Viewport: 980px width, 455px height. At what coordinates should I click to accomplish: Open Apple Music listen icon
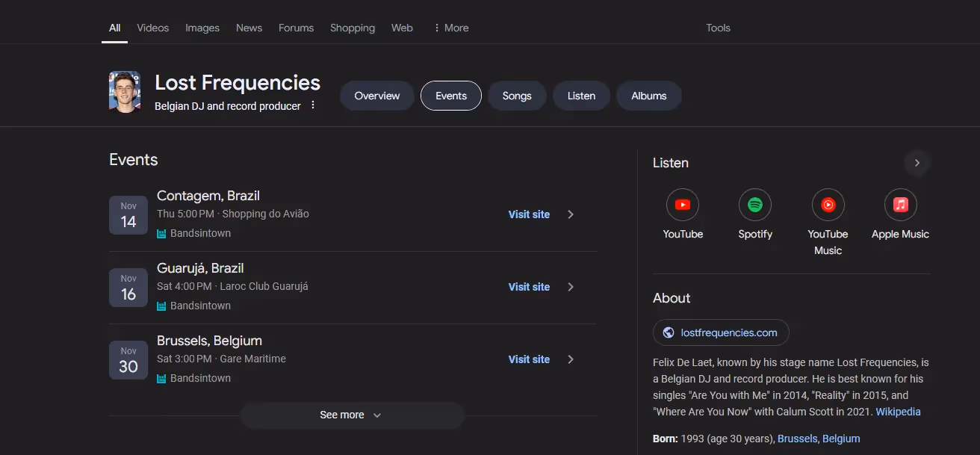900,204
